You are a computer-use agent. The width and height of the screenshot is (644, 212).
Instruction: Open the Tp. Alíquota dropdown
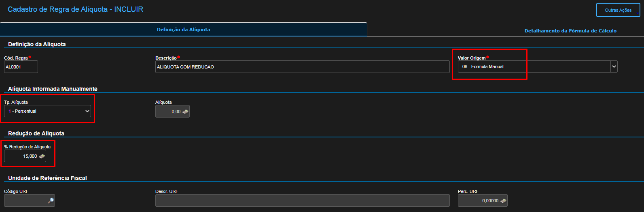pos(87,111)
